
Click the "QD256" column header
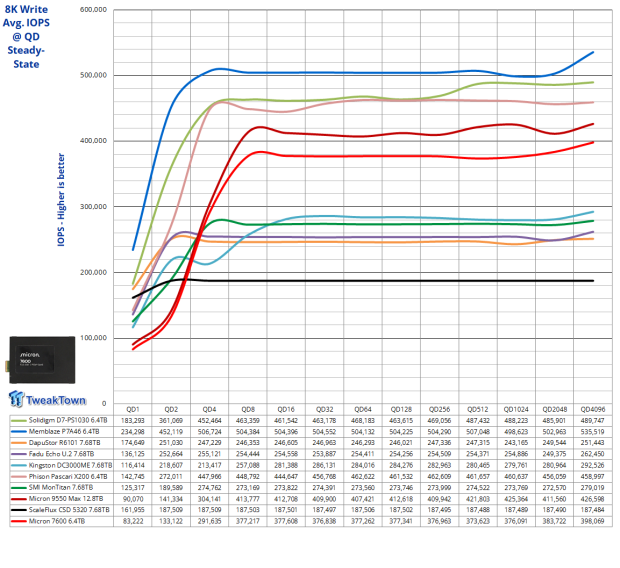tap(439, 409)
